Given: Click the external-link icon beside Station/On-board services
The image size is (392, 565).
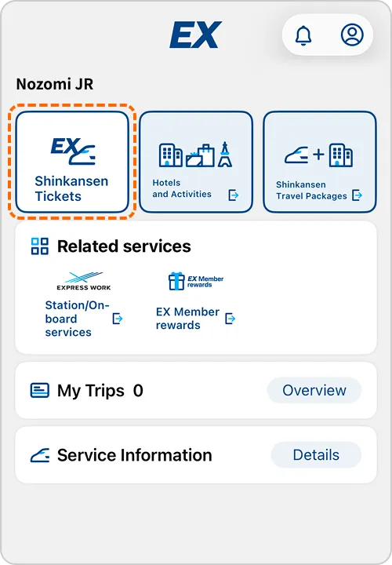Looking at the screenshot, I should click(x=118, y=319).
